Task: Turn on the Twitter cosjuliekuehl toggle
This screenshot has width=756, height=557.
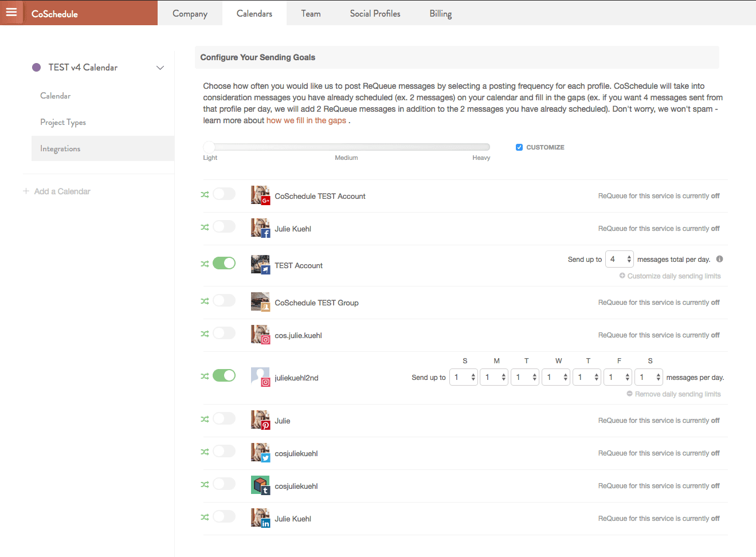Action: pyautogui.click(x=224, y=451)
